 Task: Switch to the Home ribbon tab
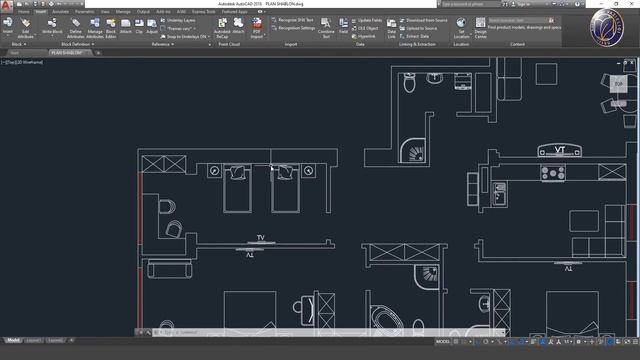click(24, 12)
